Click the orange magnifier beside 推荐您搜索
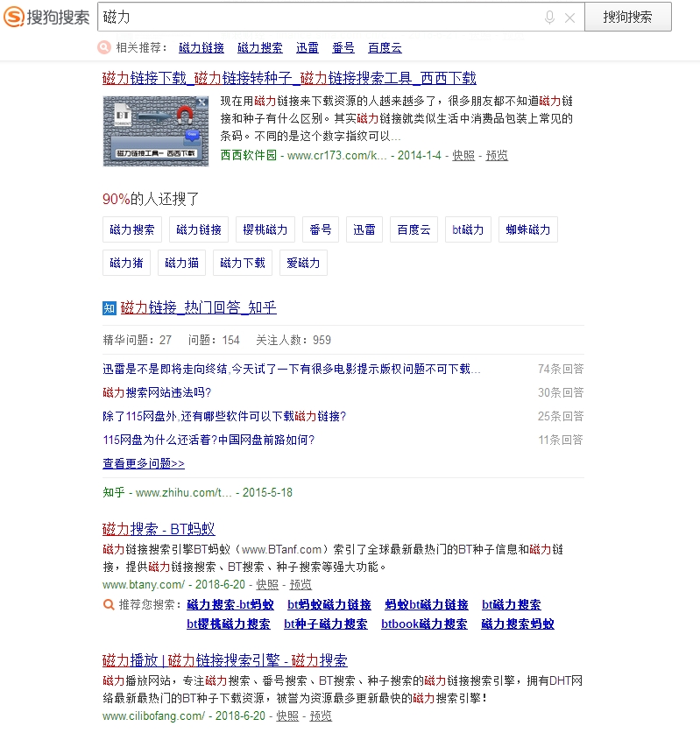Image resolution: width=700 pixels, height=733 pixels. [x=109, y=604]
